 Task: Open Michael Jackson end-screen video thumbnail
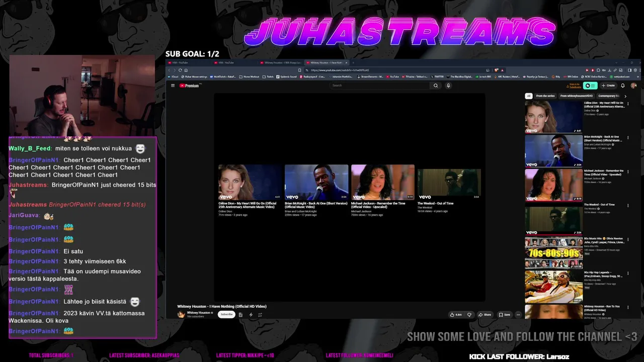(383, 182)
